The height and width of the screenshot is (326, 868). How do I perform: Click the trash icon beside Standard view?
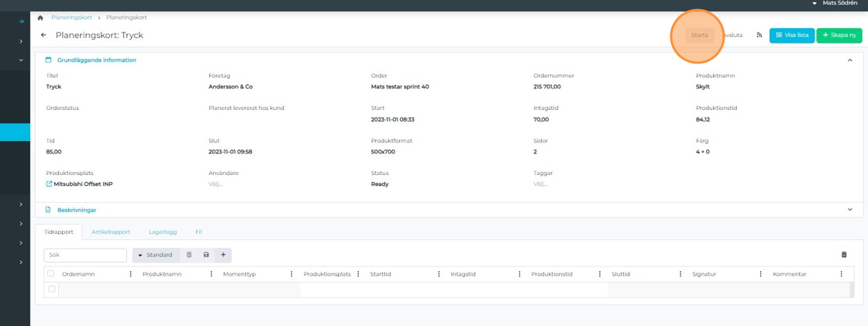click(x=189, y=255)
